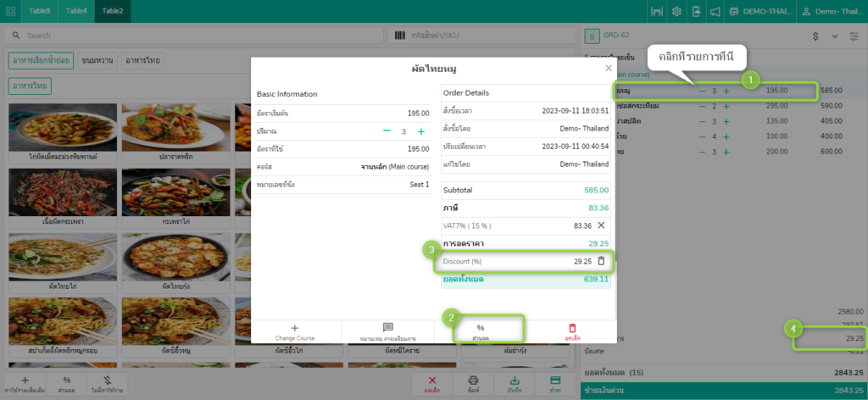Add กะเพราไก่ dish
This screenshot has height=400, width=868.
(176, 197)
